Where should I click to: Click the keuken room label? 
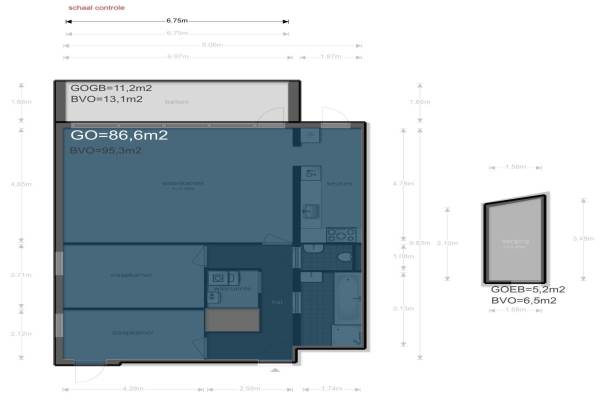point(340,184)
